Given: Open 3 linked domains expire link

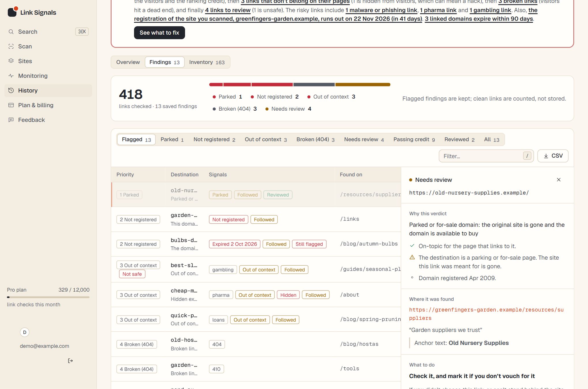Looking at the screenshot, I should 479,19.
